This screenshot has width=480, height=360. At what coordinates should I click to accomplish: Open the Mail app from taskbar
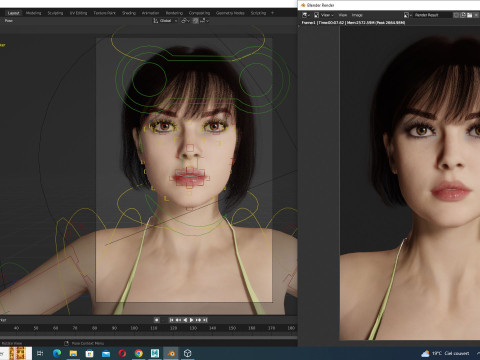coord(106,353)
